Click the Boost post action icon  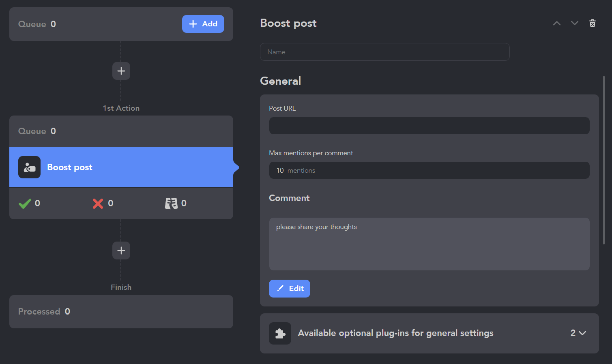[29, 167]
